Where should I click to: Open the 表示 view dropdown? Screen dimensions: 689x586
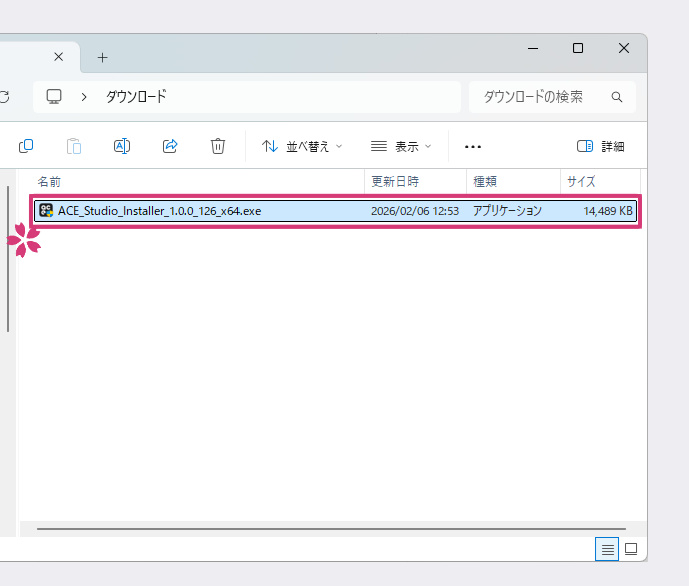pyautogui.click(x=401, y=146)
